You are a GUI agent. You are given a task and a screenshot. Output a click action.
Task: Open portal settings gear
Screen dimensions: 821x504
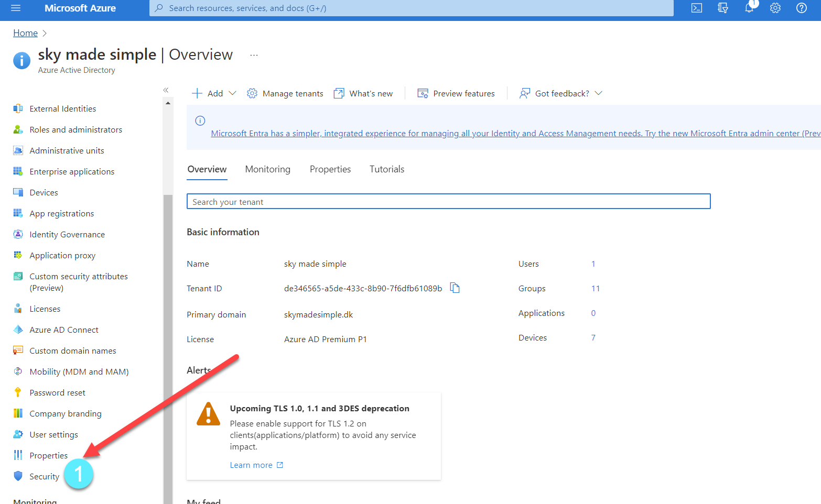[775, 8]
